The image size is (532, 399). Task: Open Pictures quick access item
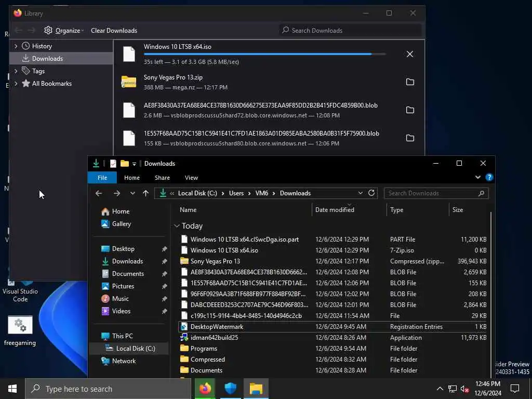coord(118,286)
